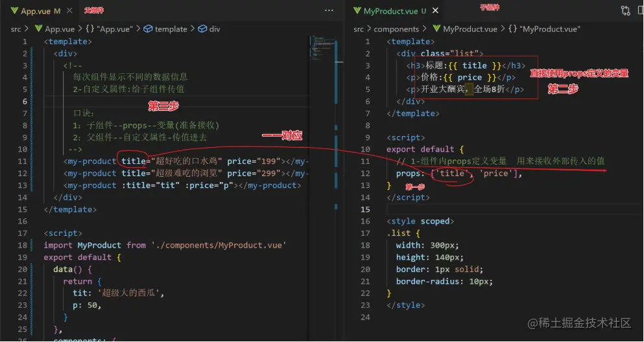
Task: Click the Vue icon in the MyProduct.vue breadcrumb
Action: [437, 29]
